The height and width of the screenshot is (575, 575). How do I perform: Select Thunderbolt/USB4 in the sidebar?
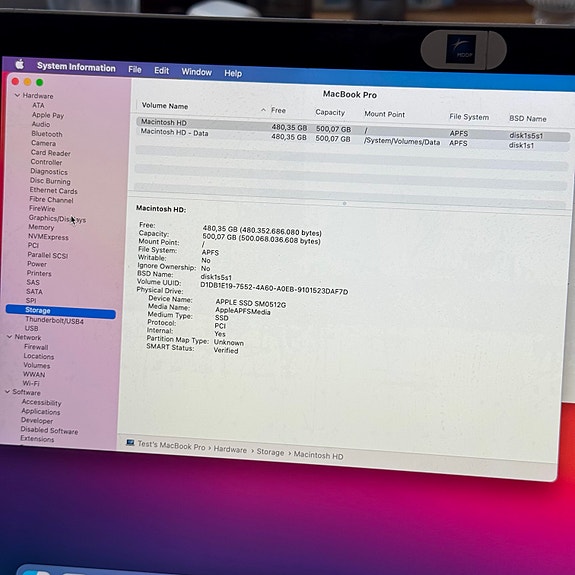[x=54, y=321]
